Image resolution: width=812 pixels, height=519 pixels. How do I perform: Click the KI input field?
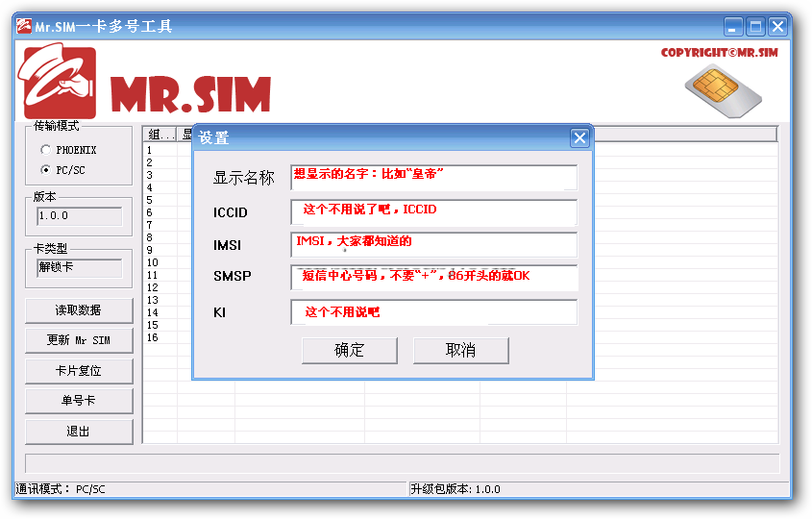434,312
